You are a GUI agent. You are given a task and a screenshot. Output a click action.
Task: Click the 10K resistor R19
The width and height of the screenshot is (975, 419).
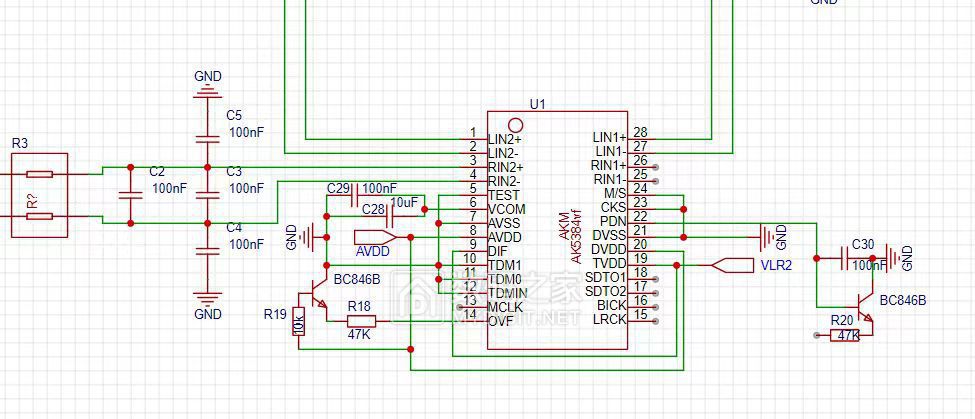click(297, 321)
